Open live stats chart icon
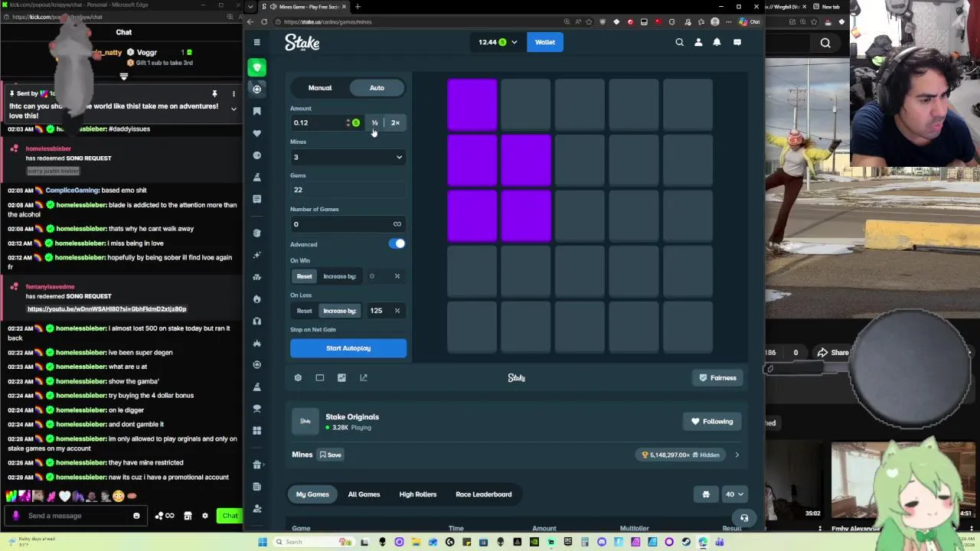This screenshot has height=551, width=980. 341,377
